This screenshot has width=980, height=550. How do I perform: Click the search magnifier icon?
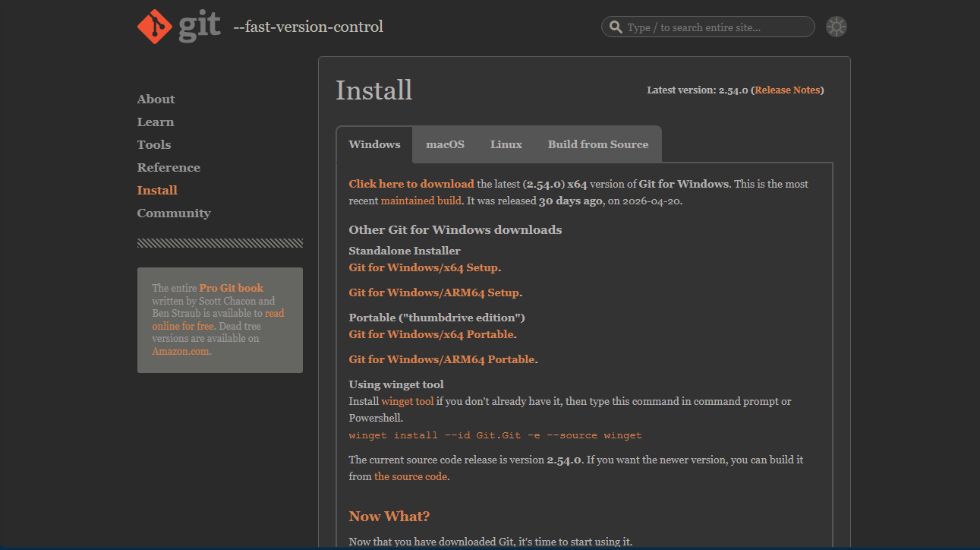[616, 27]
